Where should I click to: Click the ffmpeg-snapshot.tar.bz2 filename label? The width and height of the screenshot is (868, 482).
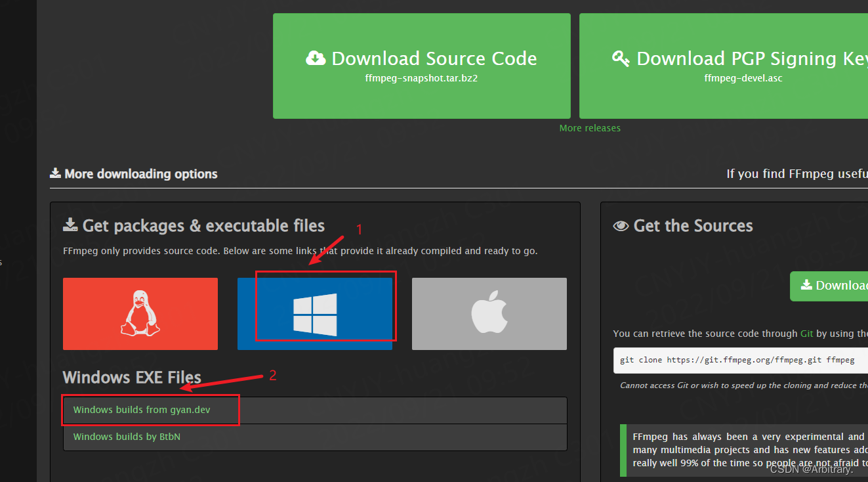pyautogui.click(x=421, y=77)
